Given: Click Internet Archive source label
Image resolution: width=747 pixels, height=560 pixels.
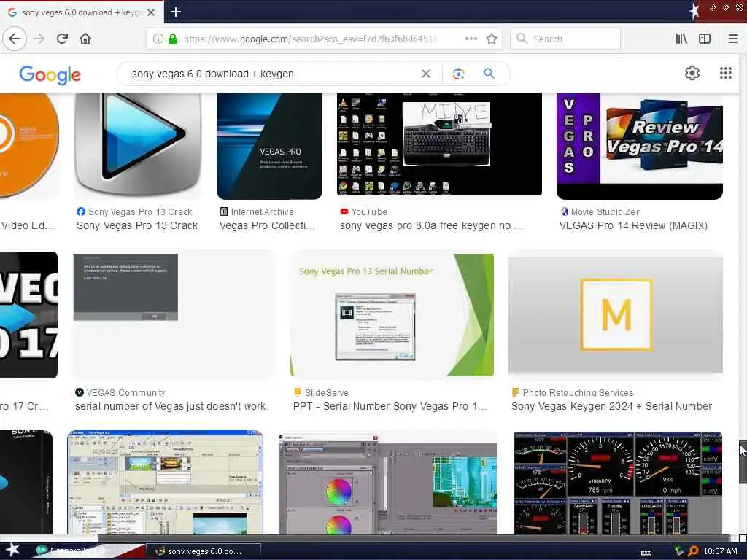Looking at the screenshot, I should [x=263, y=212].
